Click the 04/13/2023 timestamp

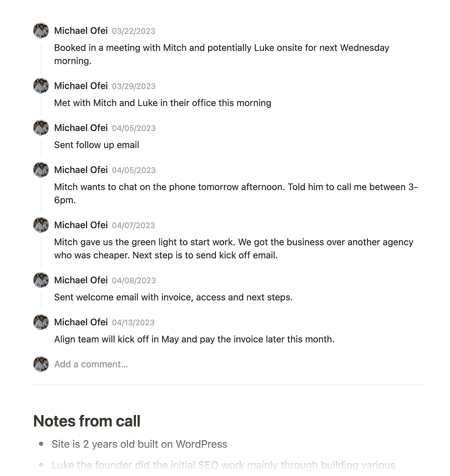pyautogui.click(x=134, y=322)
